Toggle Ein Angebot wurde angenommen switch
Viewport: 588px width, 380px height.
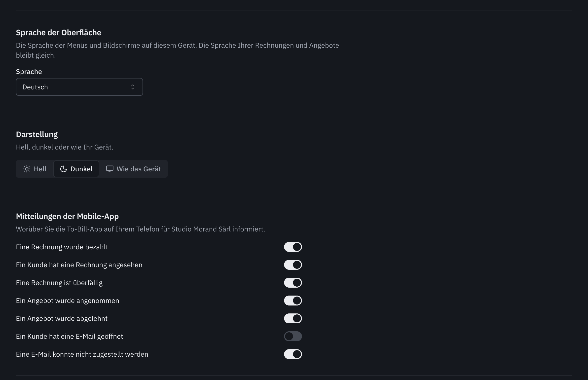(293, 301)
